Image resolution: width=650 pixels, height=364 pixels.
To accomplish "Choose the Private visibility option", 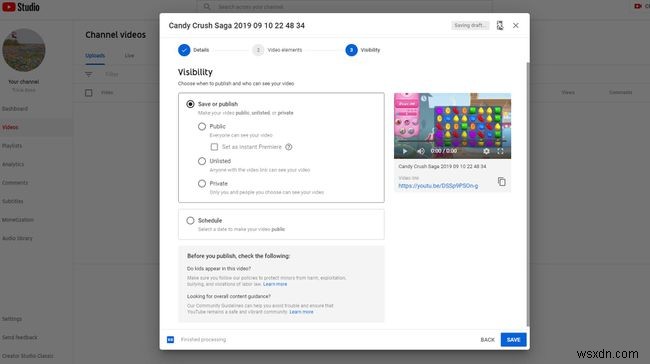I will point(202,183).
